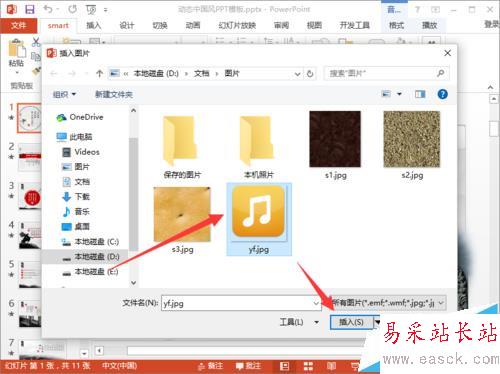The width and height of the screenshot is (500, 374).
Task: Open the 开发工具 ribbon tab
Action: 355,26
